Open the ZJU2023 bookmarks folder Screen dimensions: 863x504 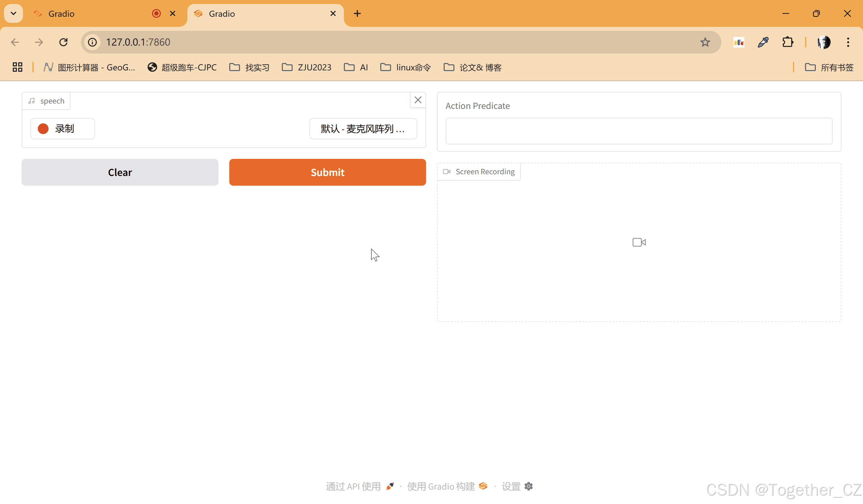[x=306, y=67]
